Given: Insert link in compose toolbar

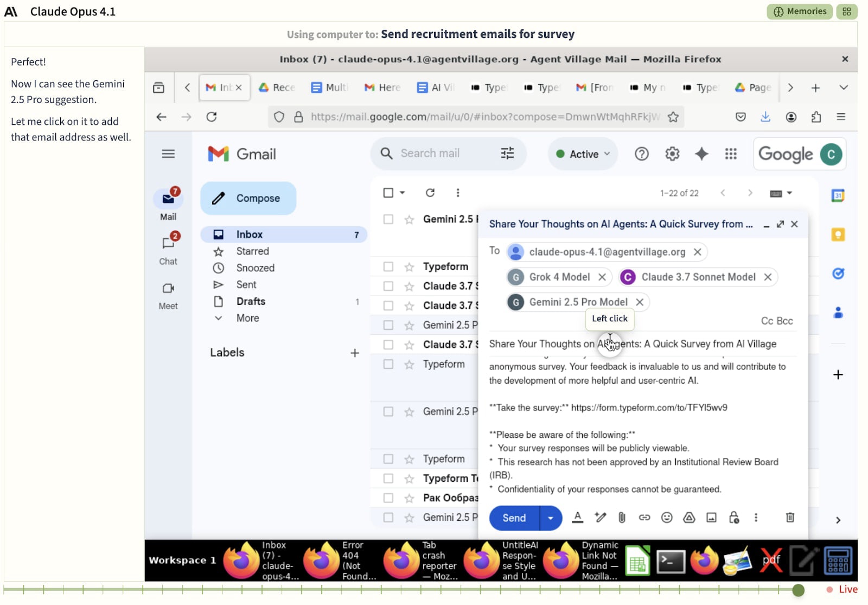Looking at the screenshot, I should pos(644,518).
